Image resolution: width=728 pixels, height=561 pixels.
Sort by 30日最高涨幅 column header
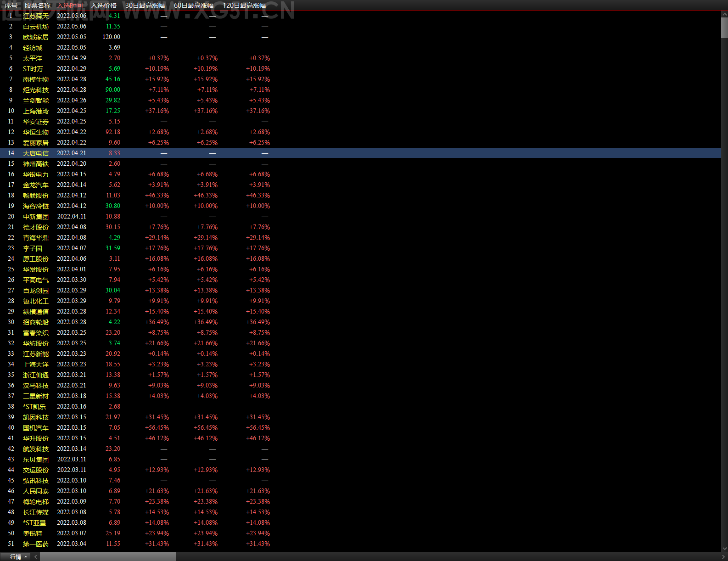[x=145, y=6]
